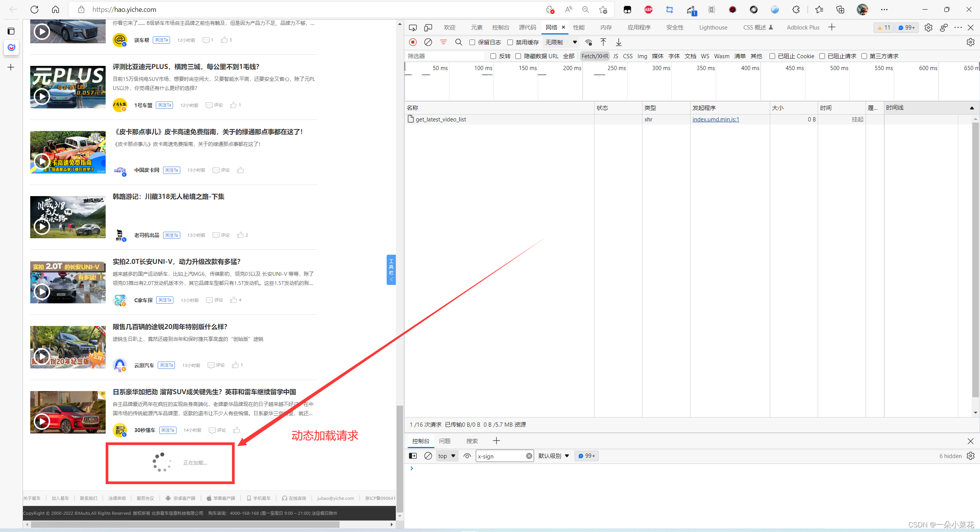Screen dimensions: 980x532
Task: Enable the 禁用缓存 checkbox
Action: tap(510, 43)
